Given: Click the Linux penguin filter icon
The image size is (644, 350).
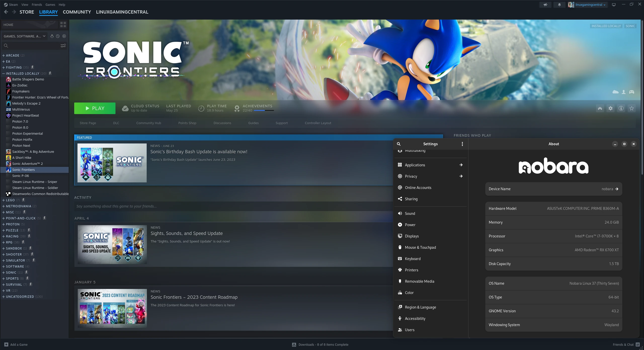Looking at the screenshot, I should (52, 36).
